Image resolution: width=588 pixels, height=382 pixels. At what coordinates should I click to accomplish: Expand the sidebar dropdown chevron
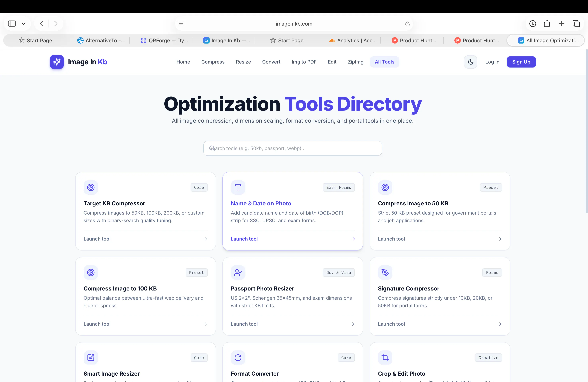point(23,24)
